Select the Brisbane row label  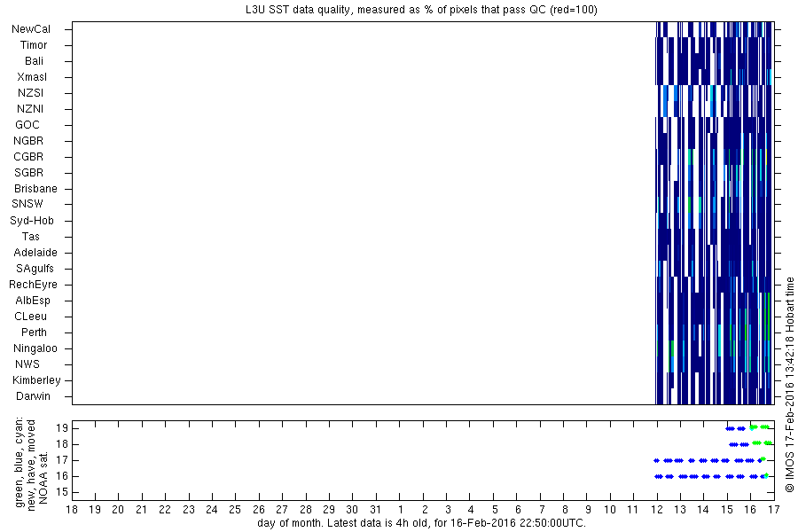click(x=35, y=188)
